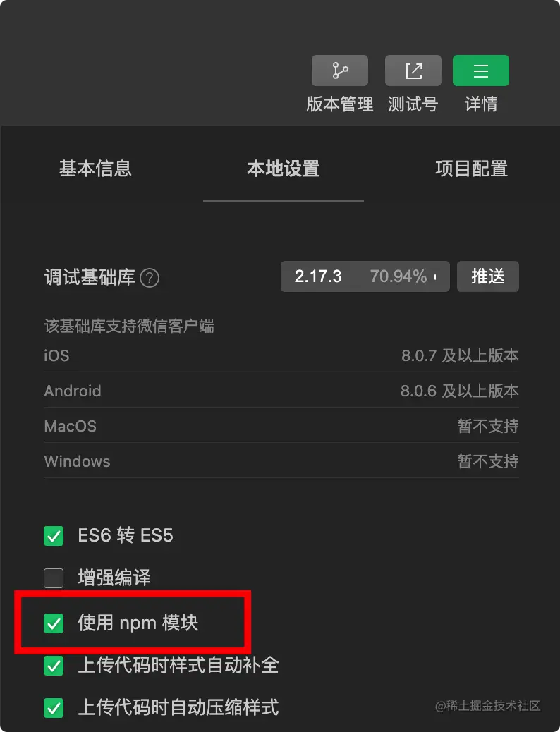
Task: Open the 版本管理 version control icon
Action: [339, 71]
